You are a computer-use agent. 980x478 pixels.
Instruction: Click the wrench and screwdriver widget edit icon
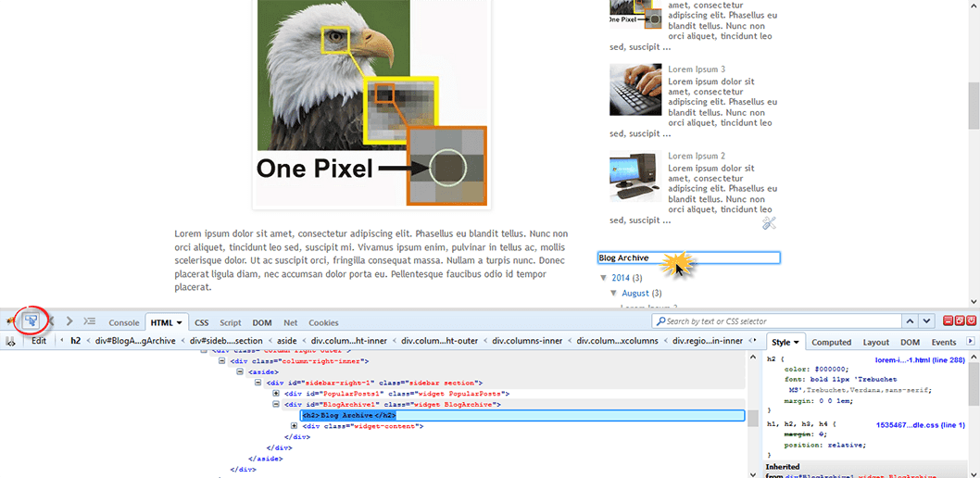pyautogui.click(x=770, y=223)
